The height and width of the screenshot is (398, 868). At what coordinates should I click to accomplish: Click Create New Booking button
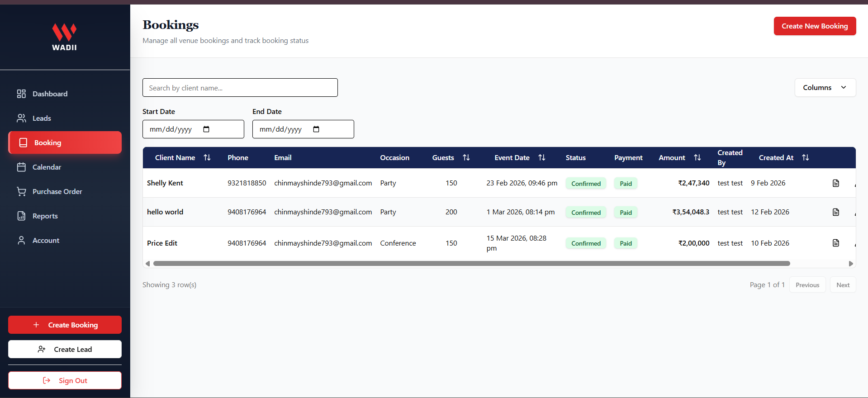[x=815, y=26]
